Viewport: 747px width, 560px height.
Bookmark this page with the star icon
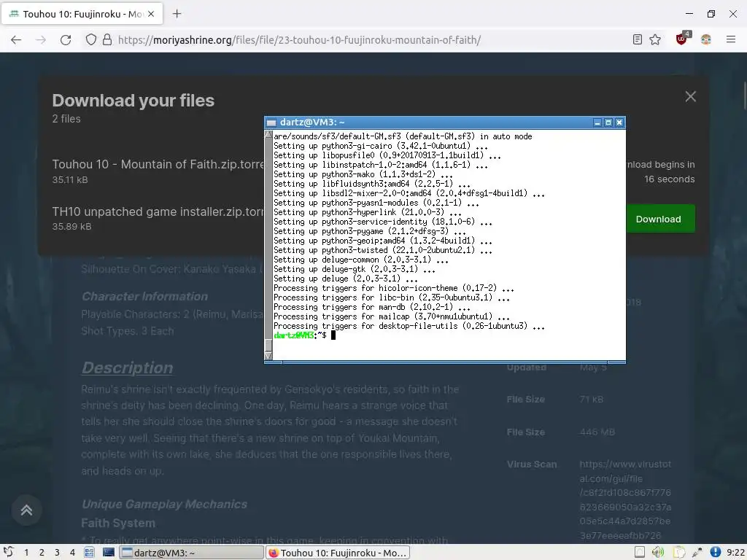[655, 39]
